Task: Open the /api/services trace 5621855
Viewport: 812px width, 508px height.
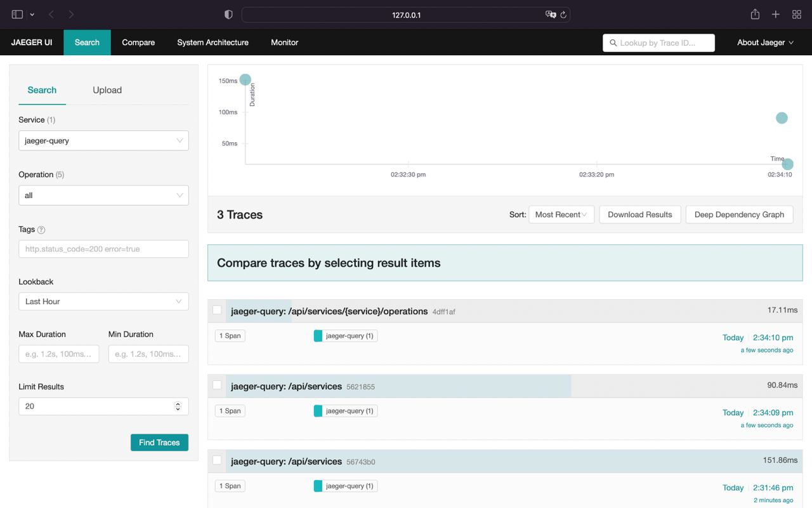Action: point(287,386)
